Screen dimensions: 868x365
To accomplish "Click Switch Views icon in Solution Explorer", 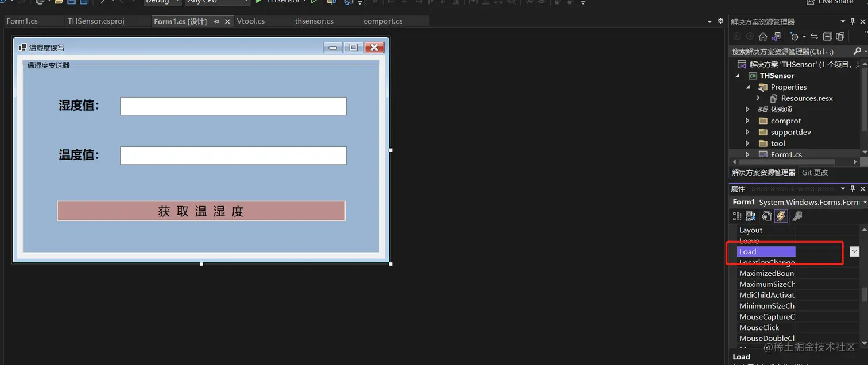I will (x=776, y=36).
